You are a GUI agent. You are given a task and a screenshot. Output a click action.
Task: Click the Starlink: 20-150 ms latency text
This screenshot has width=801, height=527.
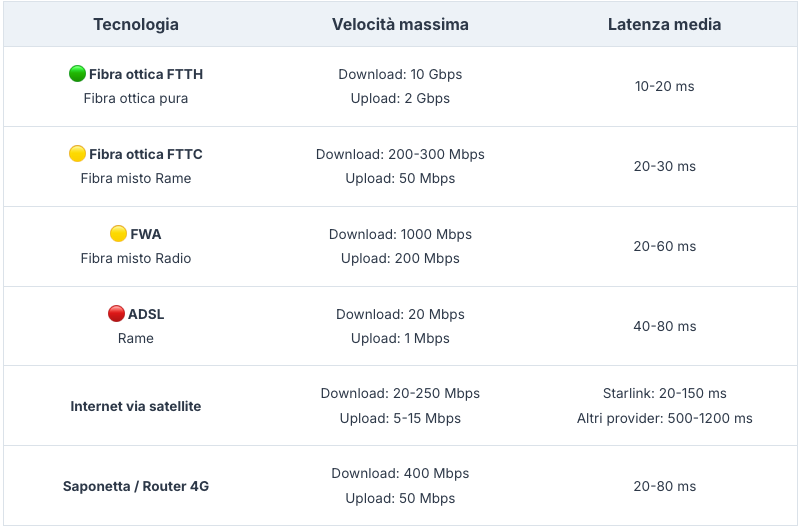pyautogui.click(x=664, y=393)
